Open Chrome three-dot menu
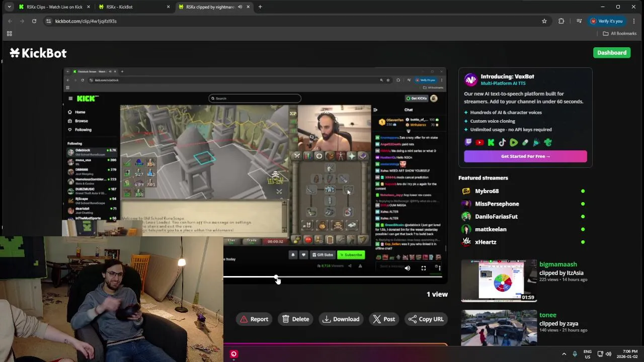 (634, 21)
